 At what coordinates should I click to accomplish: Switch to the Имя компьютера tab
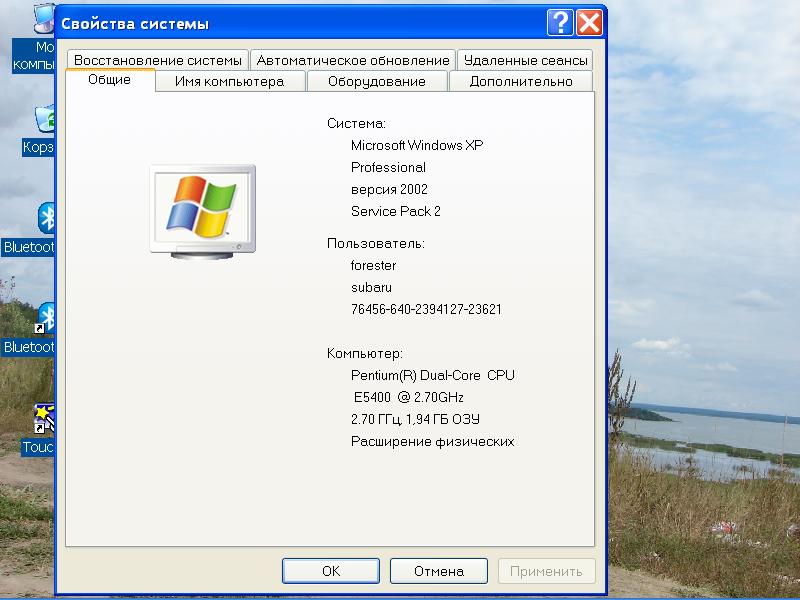[229, 81]
